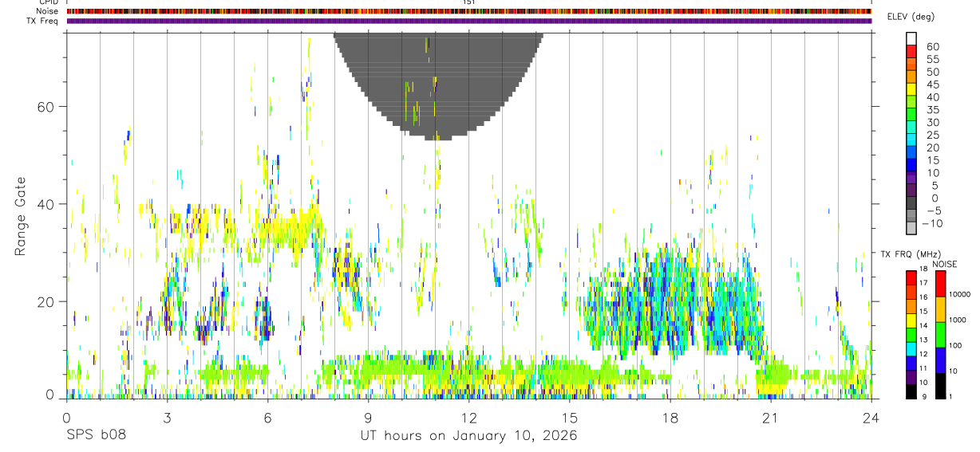Click the multicolored Noise strip above the plot
Screen dimensions: 980x452
coord(468,11)
